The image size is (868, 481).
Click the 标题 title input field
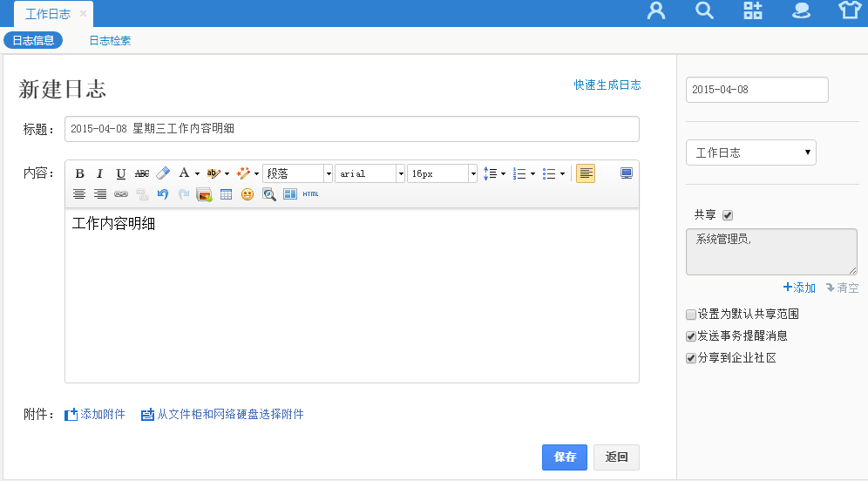click(351, 129)
